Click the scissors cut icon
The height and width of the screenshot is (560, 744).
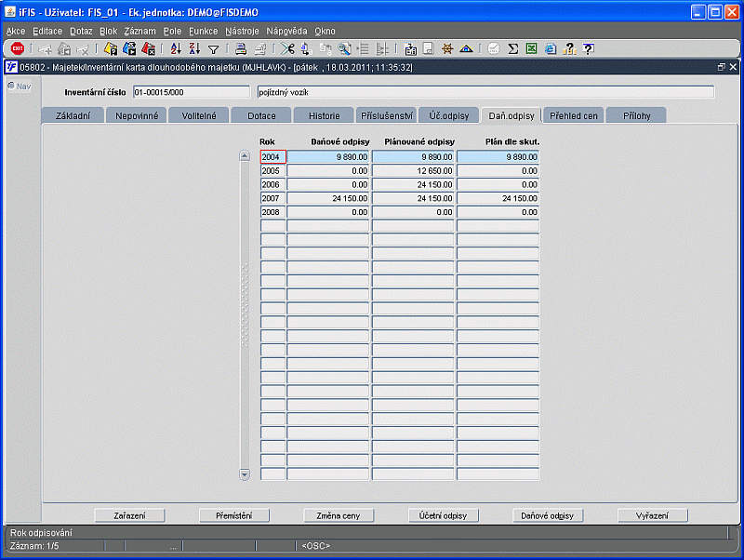click(x=287, y=48)
